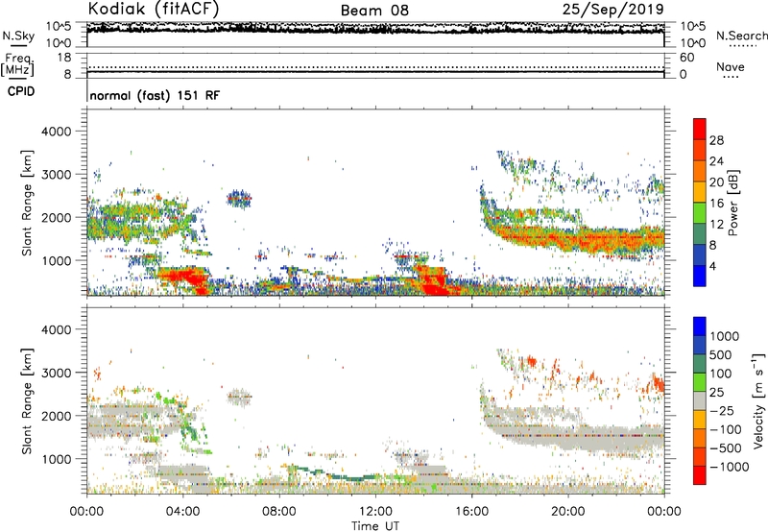The width and height of the screenshot is (768, 532).
Task: Click frequency axis value '18'
Action: [x=64, y=58]
